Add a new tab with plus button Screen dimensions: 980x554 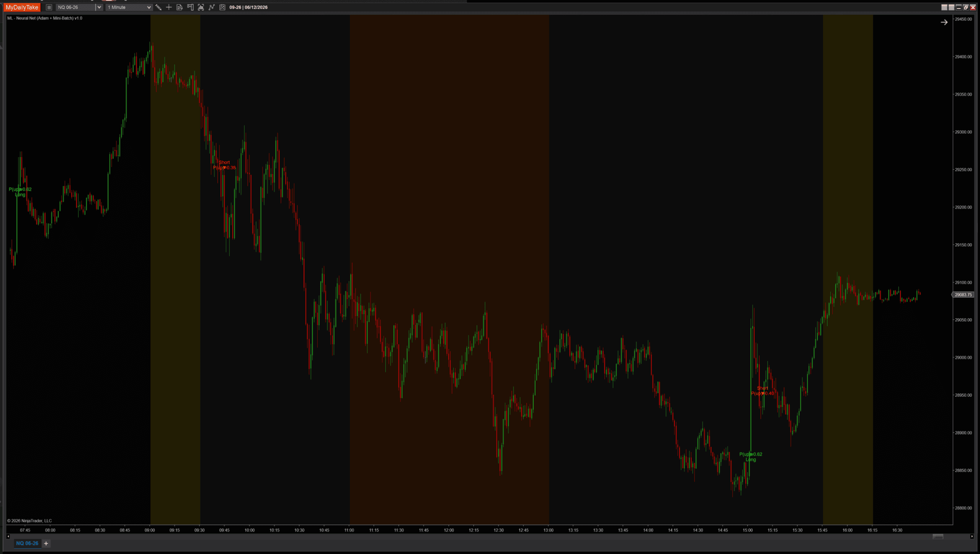[x=46, y=543]
